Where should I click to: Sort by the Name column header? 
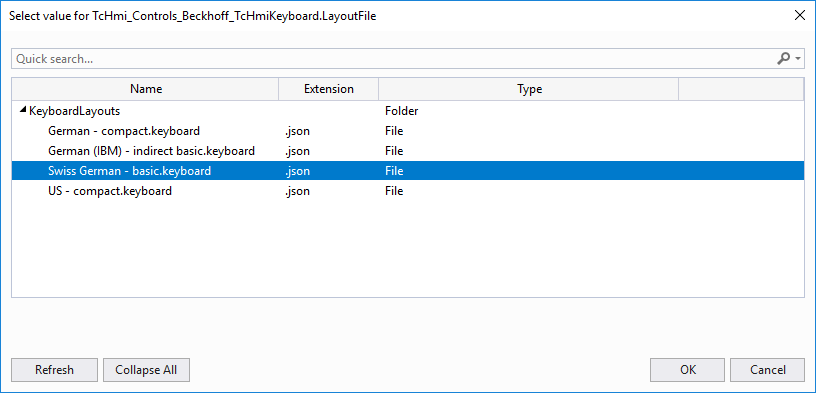point(145,89)
